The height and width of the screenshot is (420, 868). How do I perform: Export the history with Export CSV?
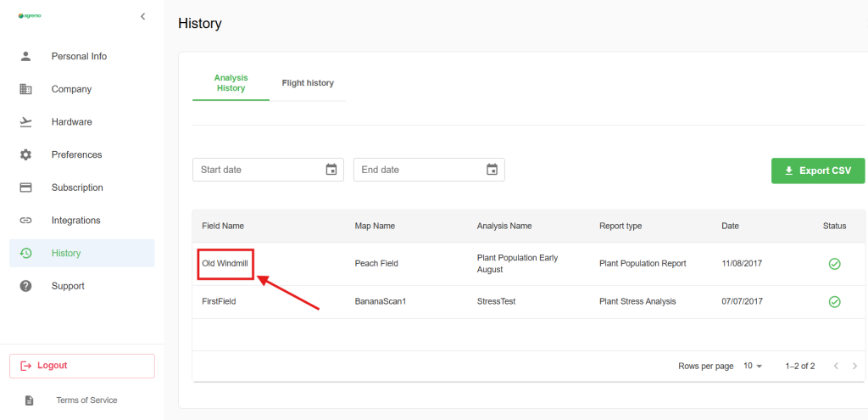point(817,171)
